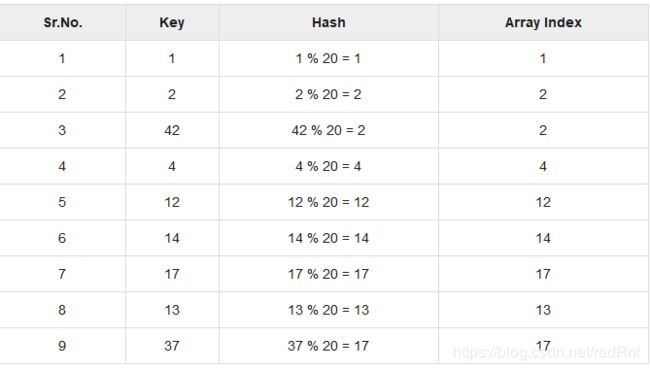Click the Hash column header
The width and height of the screenshot is (650, 370).
point(329,22)
